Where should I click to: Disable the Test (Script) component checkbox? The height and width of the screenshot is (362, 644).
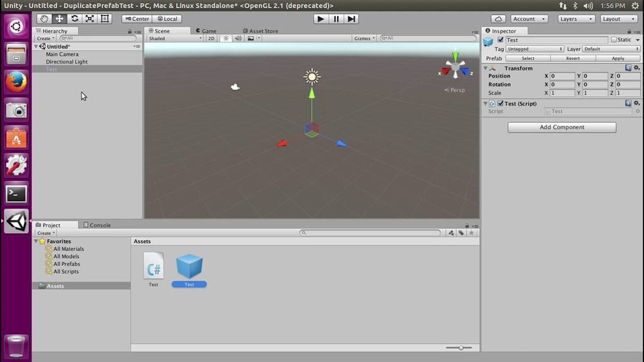pos(500,104)
